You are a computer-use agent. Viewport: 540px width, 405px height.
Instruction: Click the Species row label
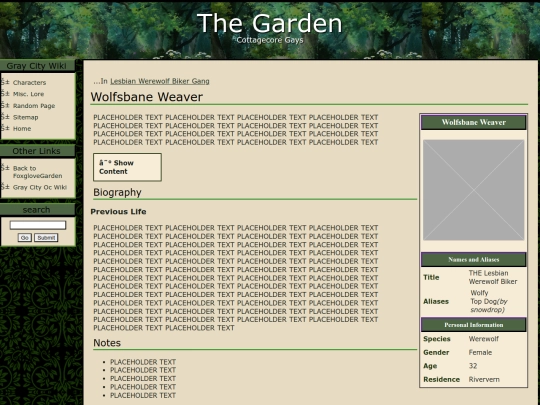[437, 339]
